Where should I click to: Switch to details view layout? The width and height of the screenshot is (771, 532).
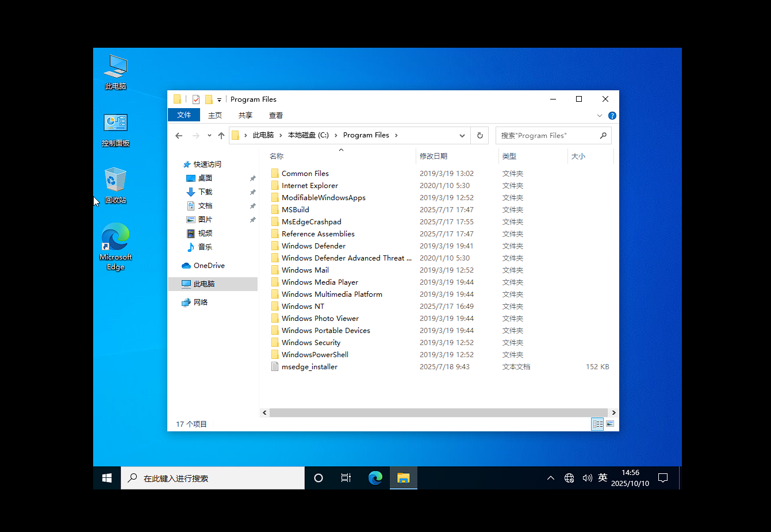pos(597,424)
